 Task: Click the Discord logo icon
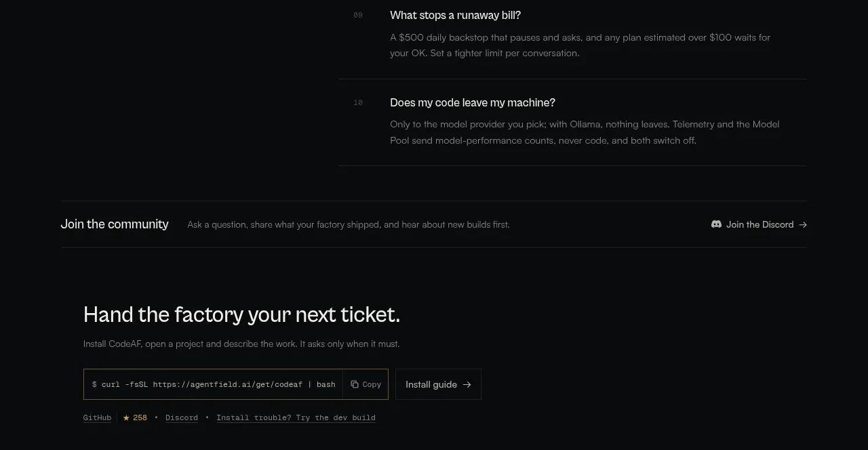tap(716, 224)
